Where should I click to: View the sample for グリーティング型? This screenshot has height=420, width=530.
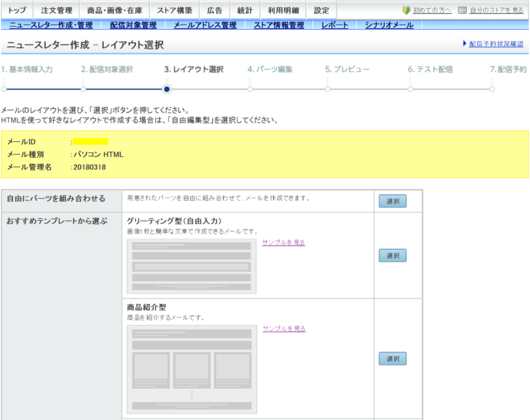(284, 242)
